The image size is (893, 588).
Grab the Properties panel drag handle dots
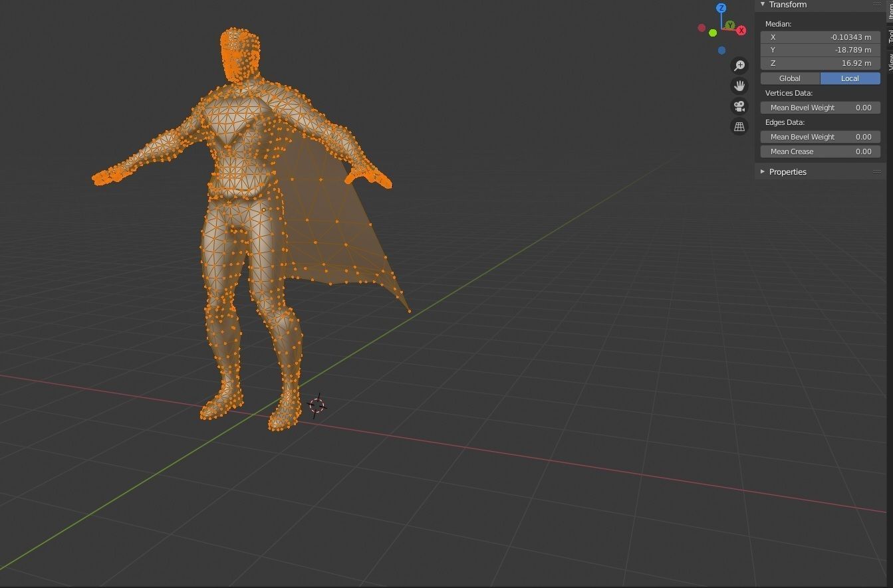876,171
